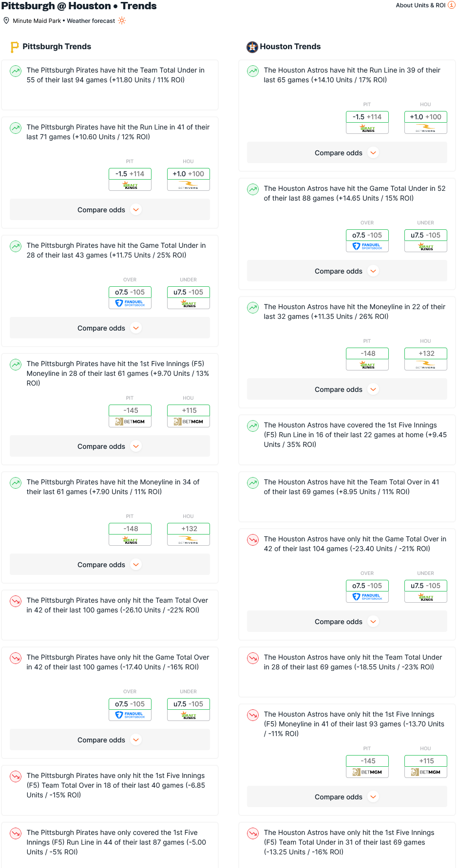Click the sunny weather forecast icon
Screen dimensions: 457x868
click(122, 20)
